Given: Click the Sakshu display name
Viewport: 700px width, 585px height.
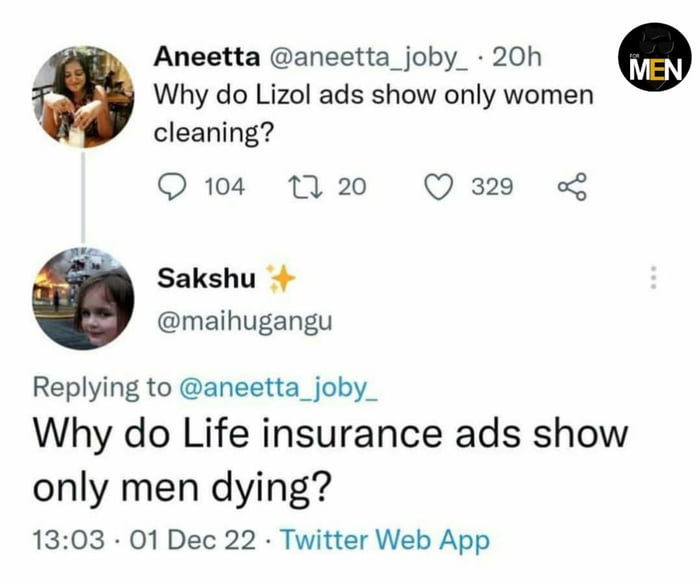Looking at the screenshot, I should pos(205,280).
